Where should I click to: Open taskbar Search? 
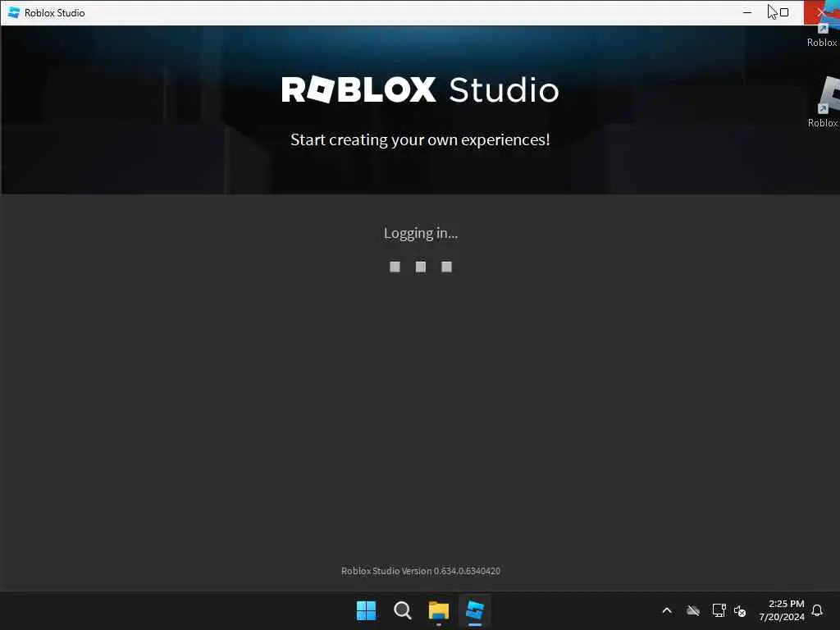click(x=402, y=610)
